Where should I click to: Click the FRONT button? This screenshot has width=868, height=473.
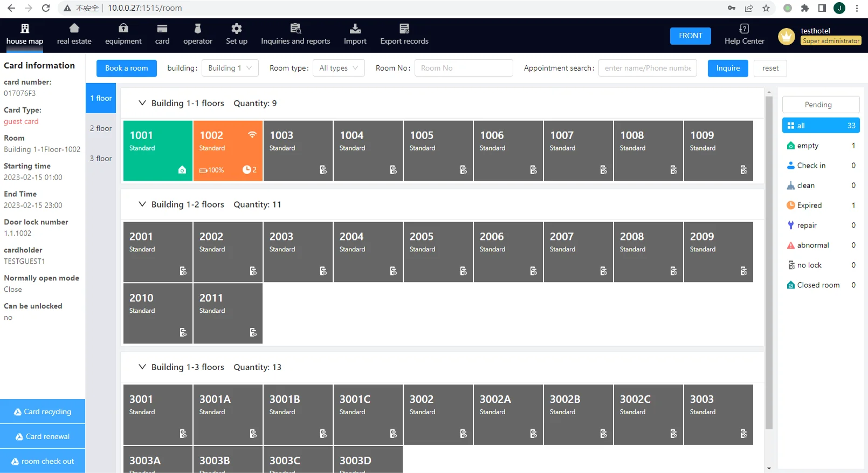(x=691, y=36)
